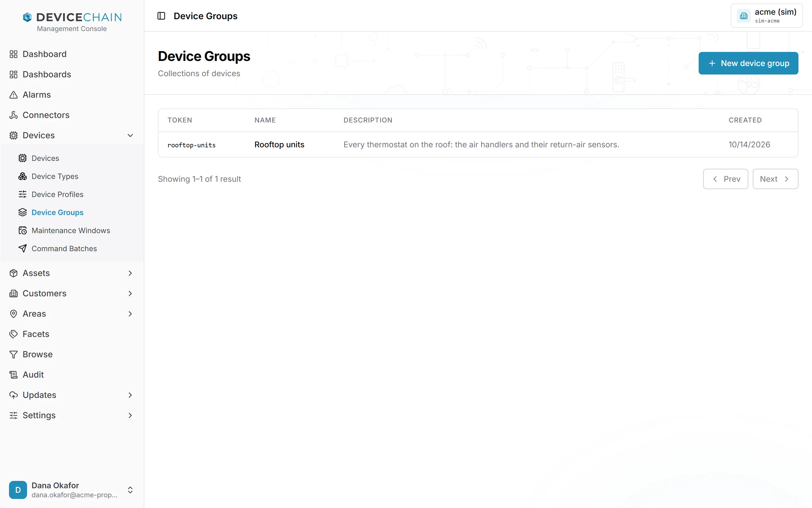
Task: Click the Device Groups layers icon
Action: (x=23, y=212)
